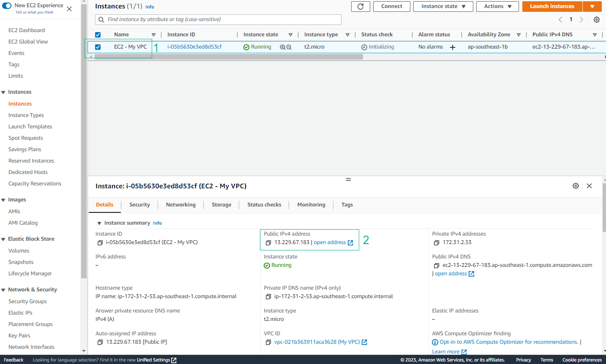Switch to Security tab
The image size is (606, 364).
139,205
